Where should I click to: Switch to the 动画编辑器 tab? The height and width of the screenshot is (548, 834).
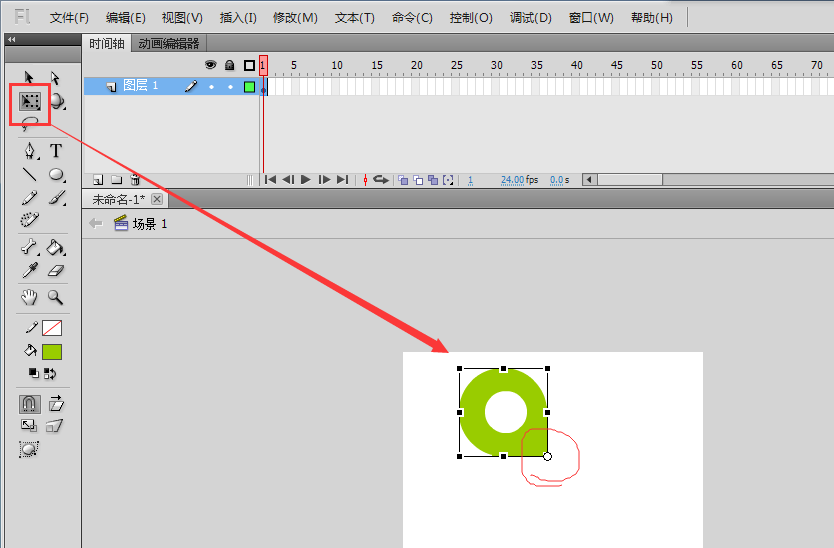(169, 44)
